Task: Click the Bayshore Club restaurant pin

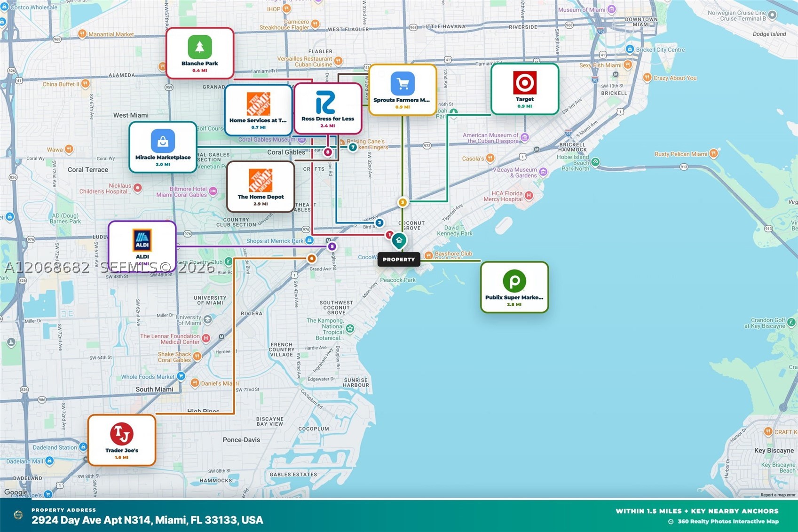Action: coord(428,255)
